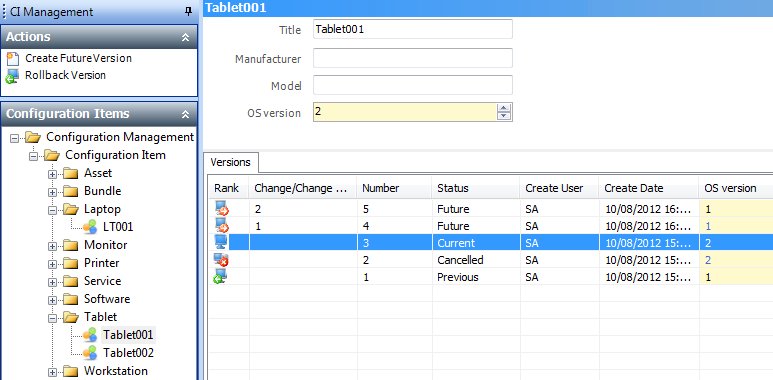Click the Rollback Version arrow icon
773x380 pixels.
[12, 76]
